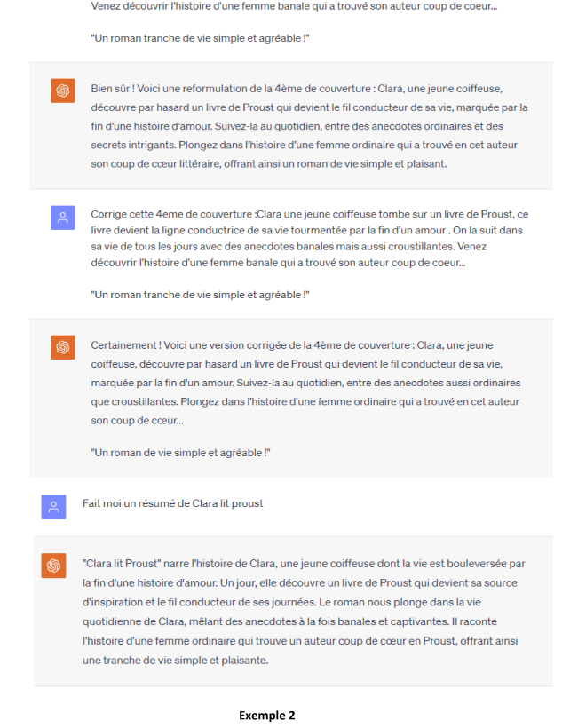Click the line "son coup de cœur littéraire, offrant ainsi"
Image resolution: width=570 pixels, height=728 pixels.
coord(269,164)
